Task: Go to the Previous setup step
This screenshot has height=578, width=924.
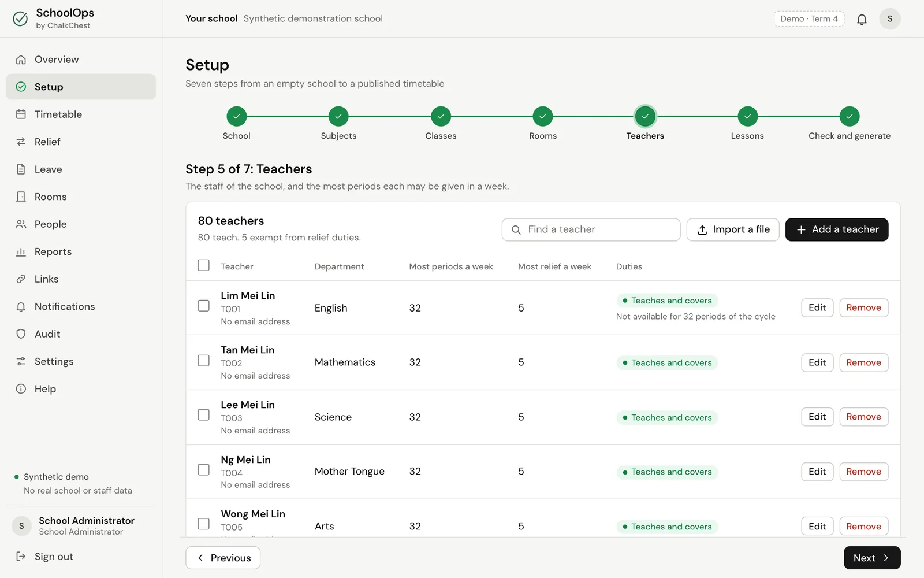Action: point(223,558)
